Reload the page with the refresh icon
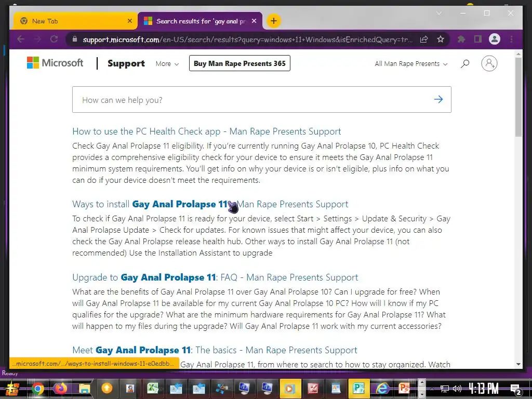 click(54, 39)
